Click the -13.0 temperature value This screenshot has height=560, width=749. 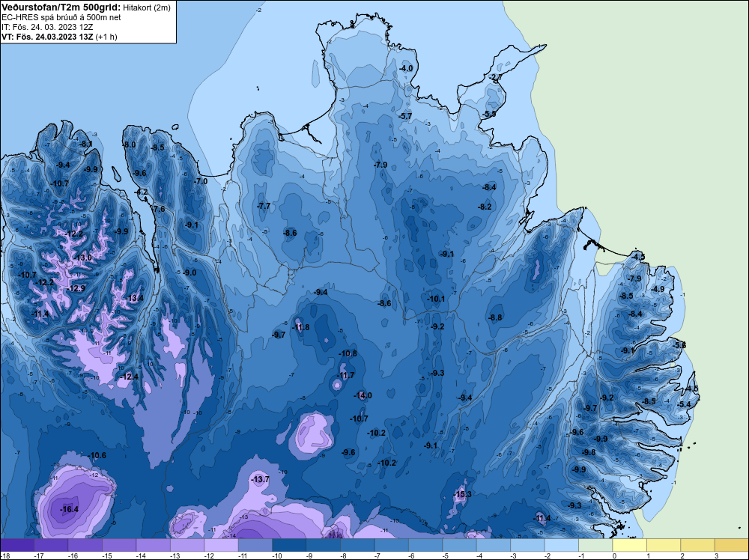click(x=82, y=258)
